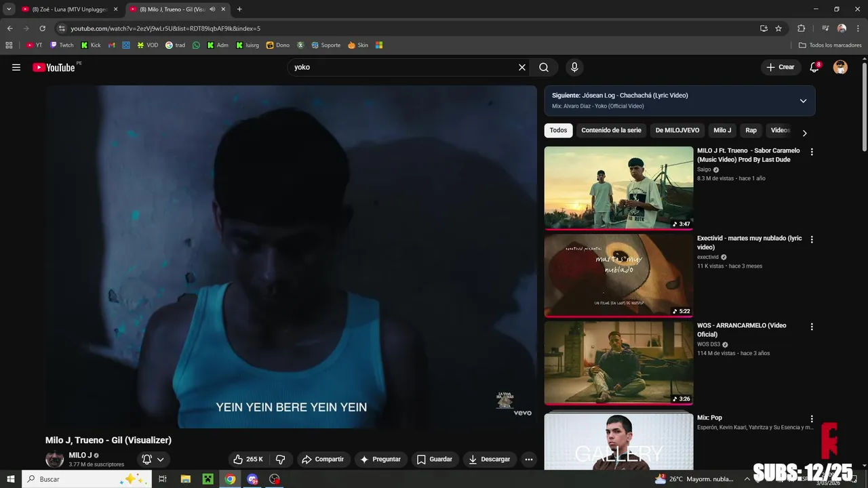The image size is (868, 488).
Task: Open MILO J channel name link
Action: [x=80, y=455]
